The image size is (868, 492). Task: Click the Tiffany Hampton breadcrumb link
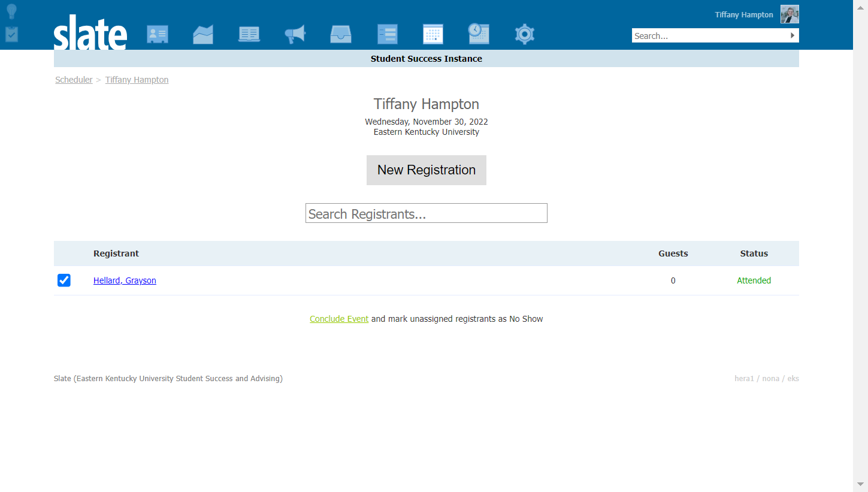137,80
